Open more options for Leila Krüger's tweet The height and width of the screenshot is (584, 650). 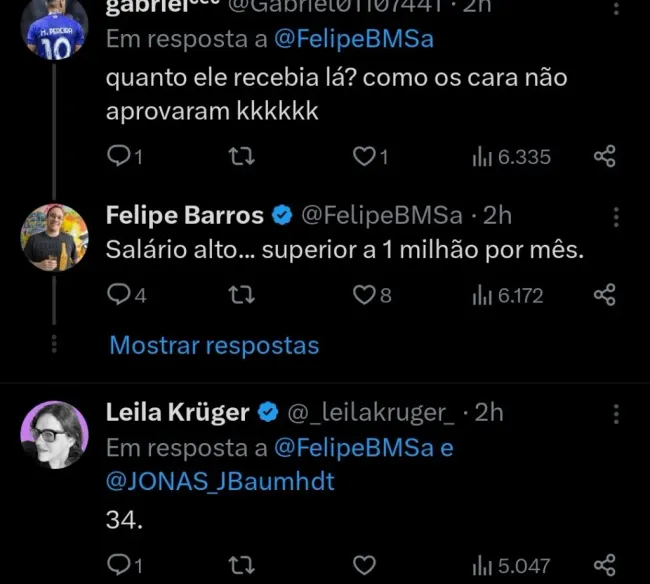coord(616,413)
